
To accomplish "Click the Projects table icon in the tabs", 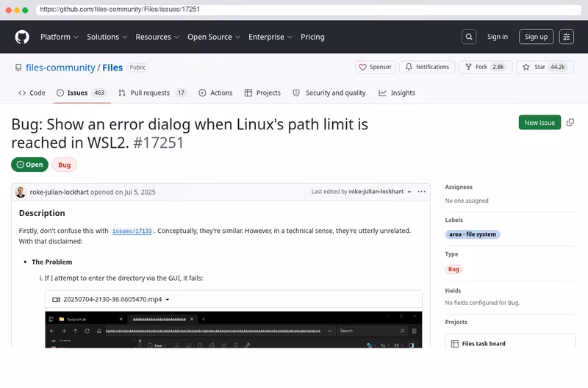I will (x=248, y=93).
